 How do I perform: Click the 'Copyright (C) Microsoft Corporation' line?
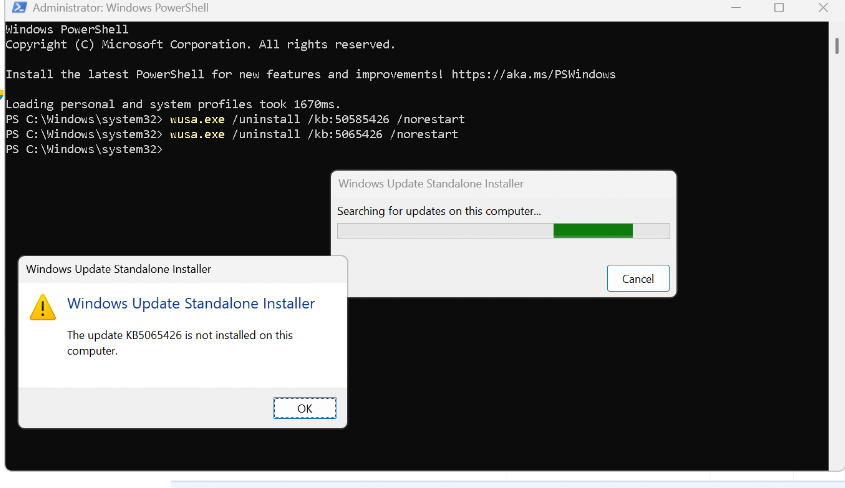(200, 45)
